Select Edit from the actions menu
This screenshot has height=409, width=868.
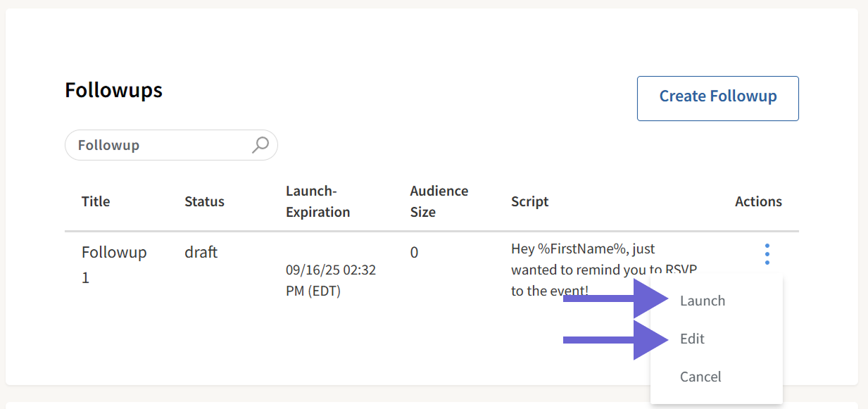point(692,339)
